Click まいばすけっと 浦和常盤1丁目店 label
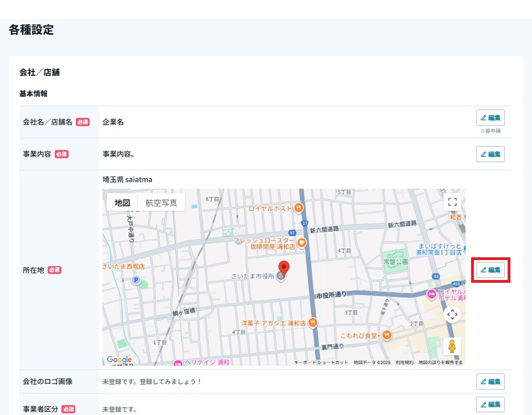The image size is (532, 415). (438, 249)
